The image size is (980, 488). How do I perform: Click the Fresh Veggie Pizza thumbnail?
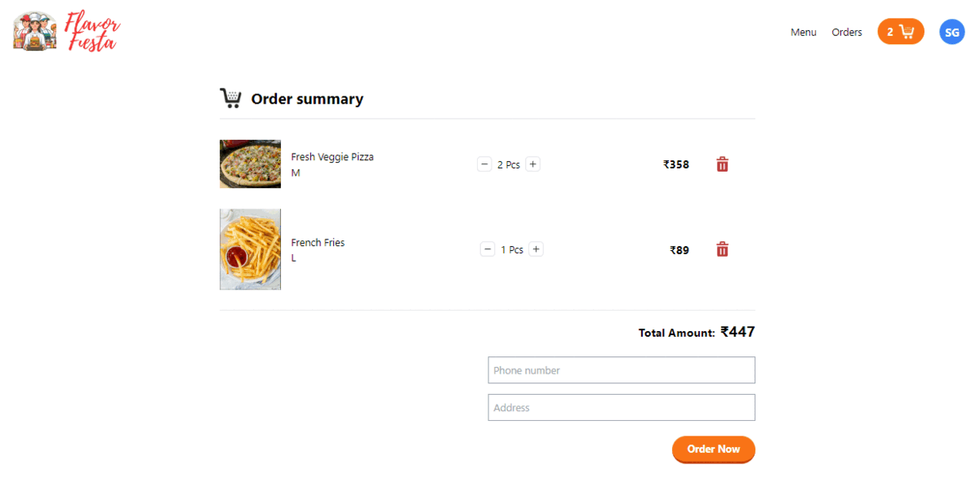(x=250, y=163)
